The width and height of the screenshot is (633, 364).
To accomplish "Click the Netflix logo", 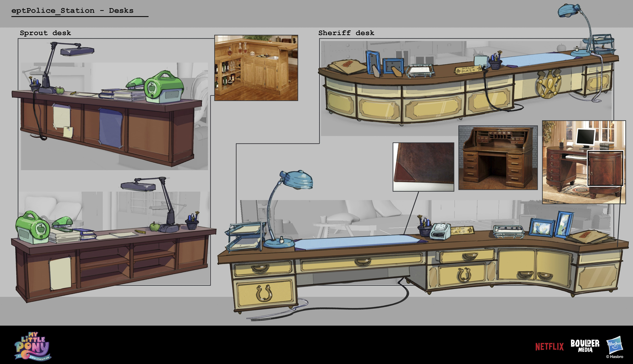I will 549,347.
